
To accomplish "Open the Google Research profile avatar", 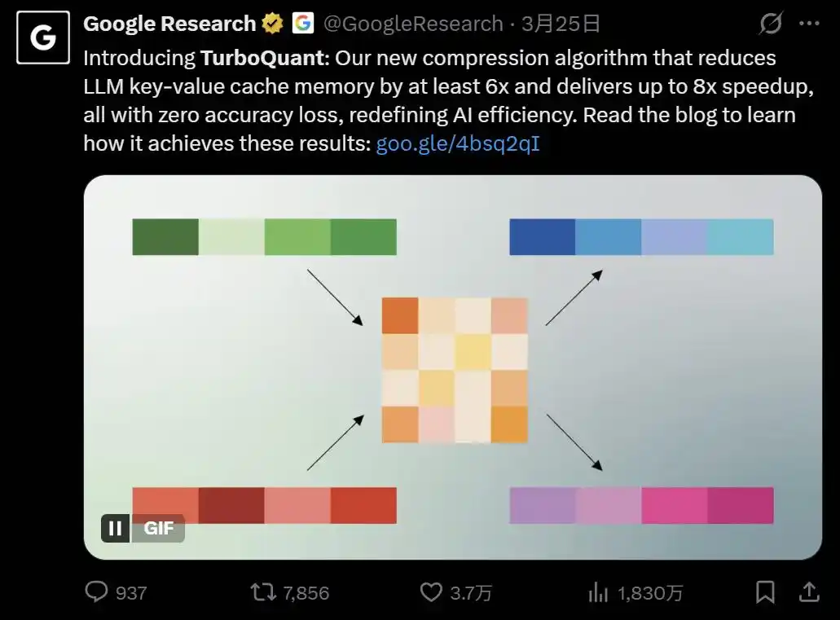I will pos(42,37).
